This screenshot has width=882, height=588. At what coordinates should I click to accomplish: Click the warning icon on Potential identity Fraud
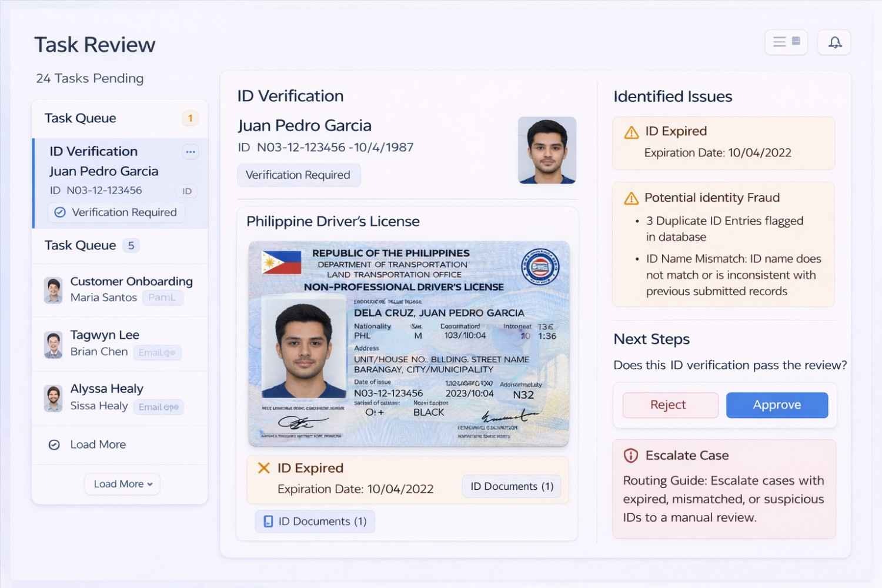[631, 198]
